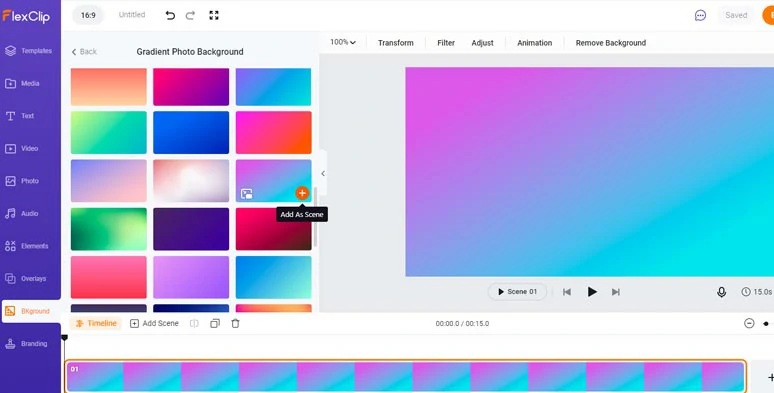This screenshot has height=393, width=774.
Task: Open the Adjust options
Action: click(x=482, y=43)
